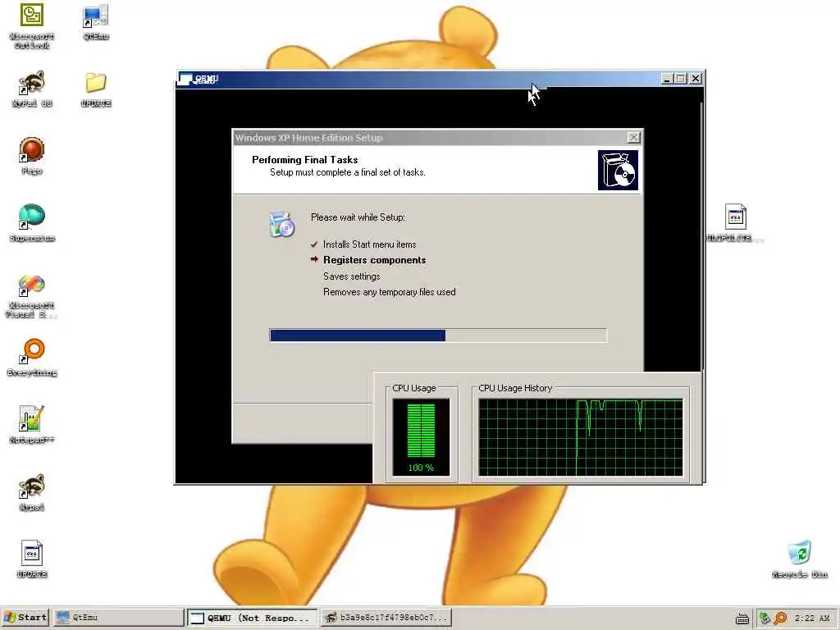Screen dimensions: 840x630
Task: Click the orange Everything tray icon
Action: [781, 618]
